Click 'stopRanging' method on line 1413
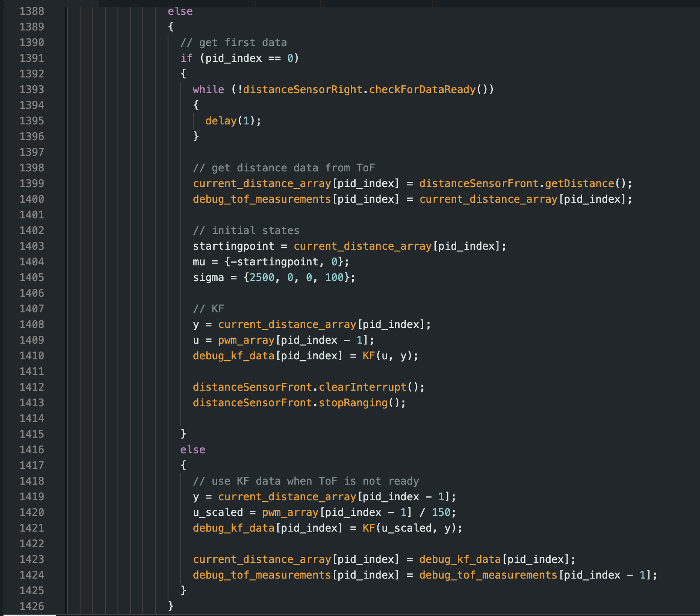 coord(353,403)
